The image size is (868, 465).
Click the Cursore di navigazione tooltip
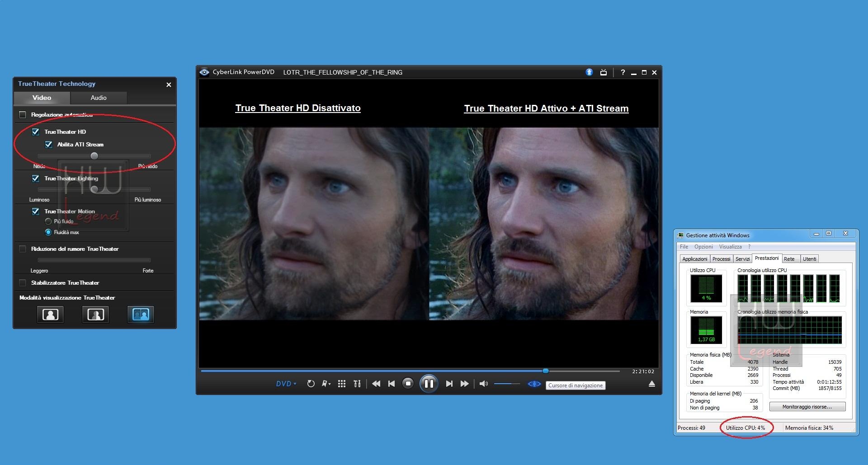click(576, 385)
